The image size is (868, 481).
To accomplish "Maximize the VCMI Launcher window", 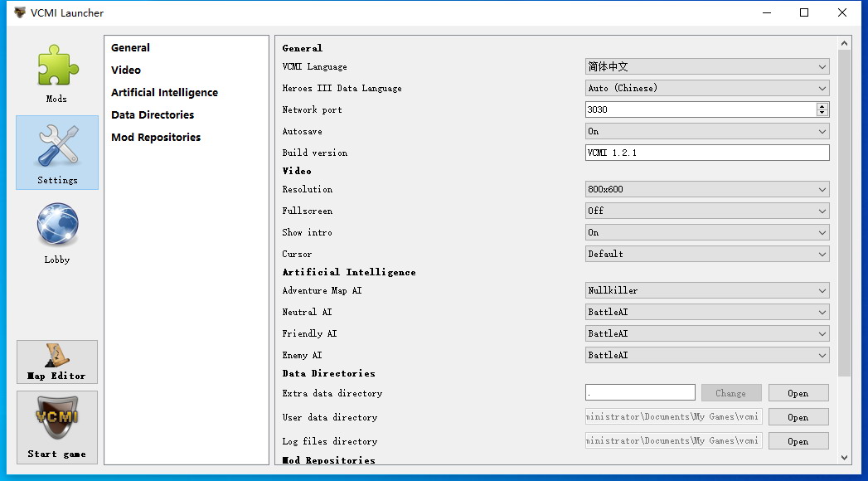I will coord(804,12).
